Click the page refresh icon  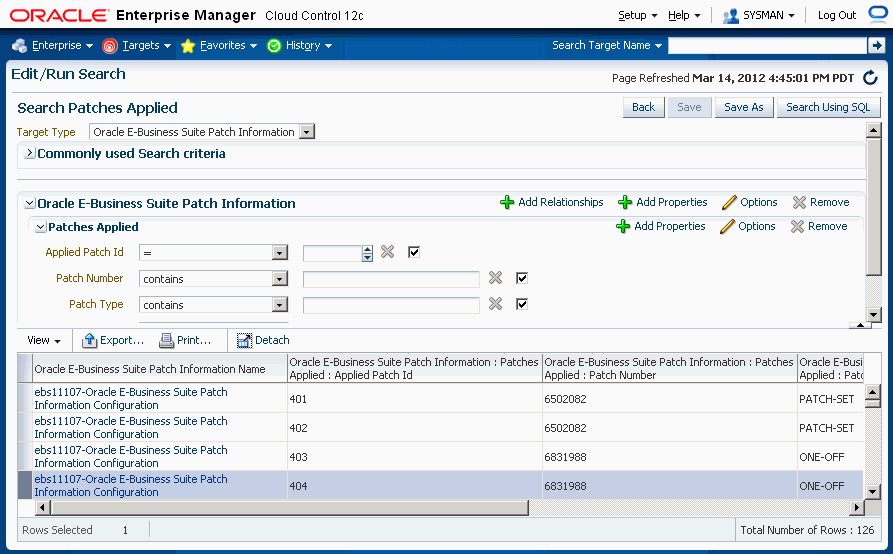pyautogui.click(x=870, y=77)
